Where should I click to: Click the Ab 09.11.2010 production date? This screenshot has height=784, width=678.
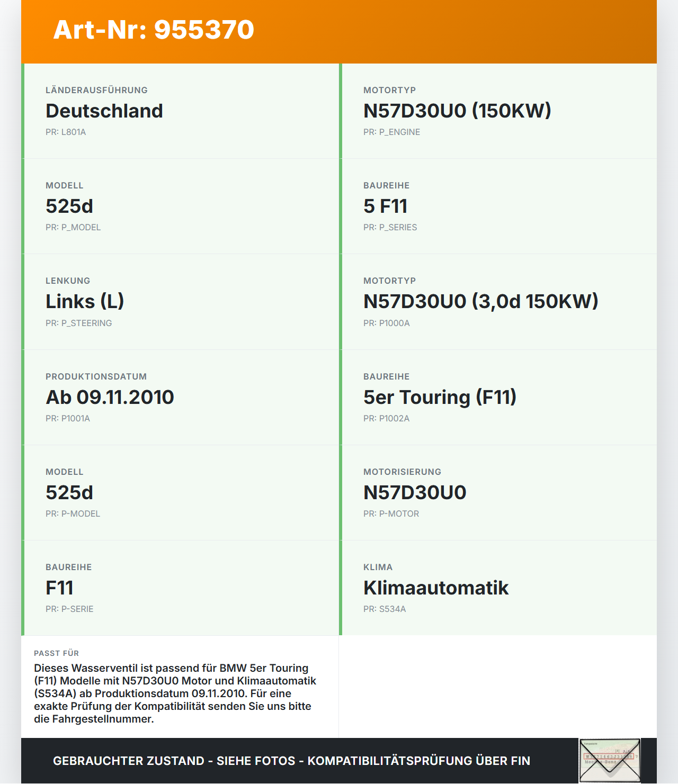coord(110,398)
